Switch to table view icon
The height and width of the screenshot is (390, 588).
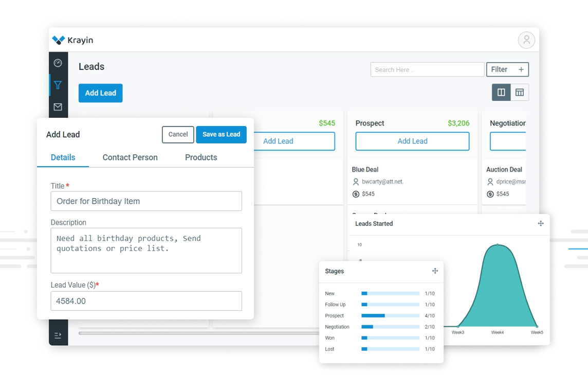click(519, 92)
